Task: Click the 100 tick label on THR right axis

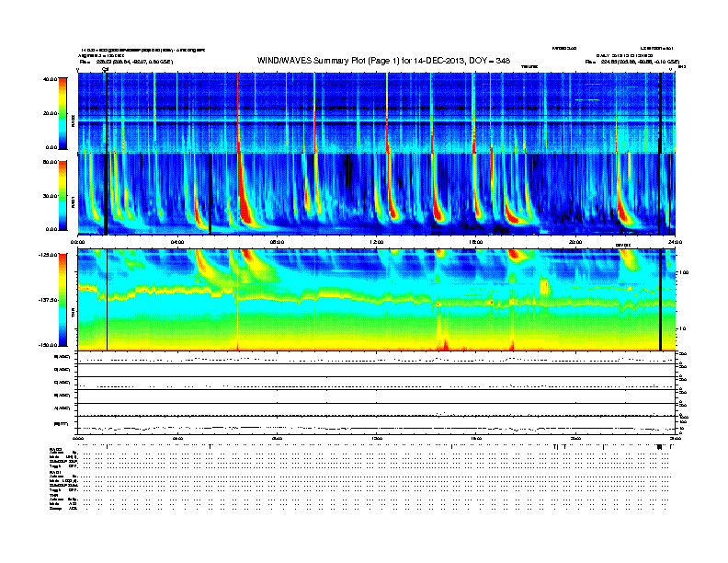Action: 685,272
